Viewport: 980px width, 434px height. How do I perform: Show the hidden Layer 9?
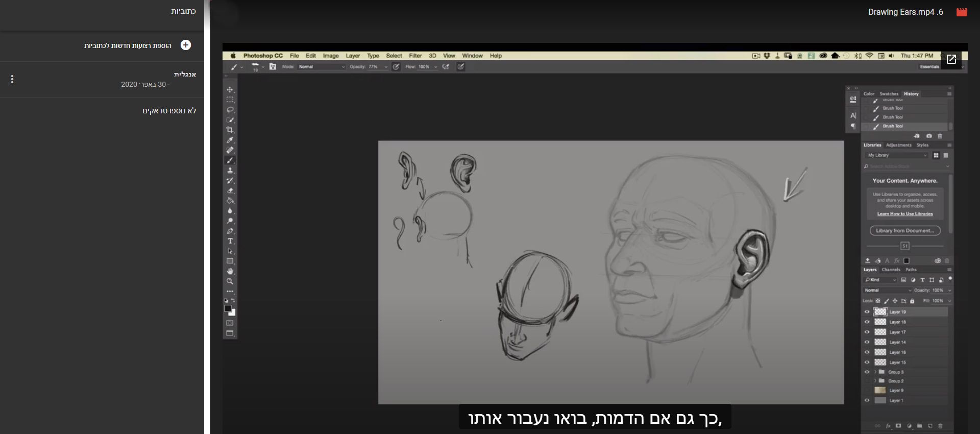click(867, 391)
